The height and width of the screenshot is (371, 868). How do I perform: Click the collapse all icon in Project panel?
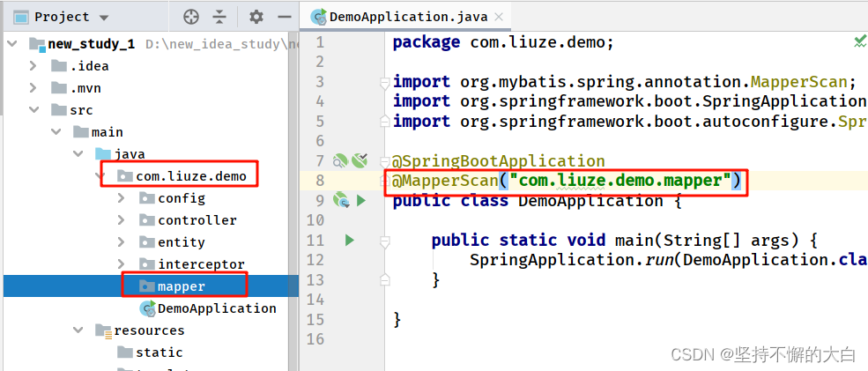pos(219,17)
